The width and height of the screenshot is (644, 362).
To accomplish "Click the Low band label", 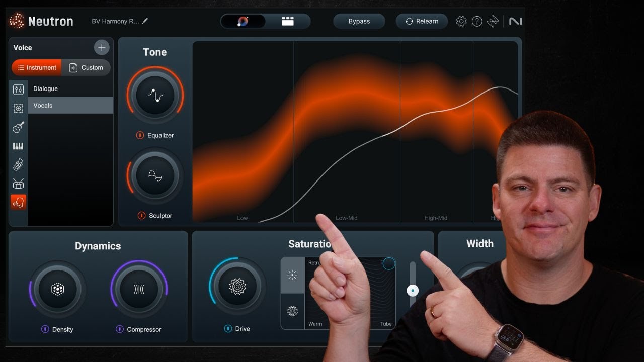I will [243, 218].
